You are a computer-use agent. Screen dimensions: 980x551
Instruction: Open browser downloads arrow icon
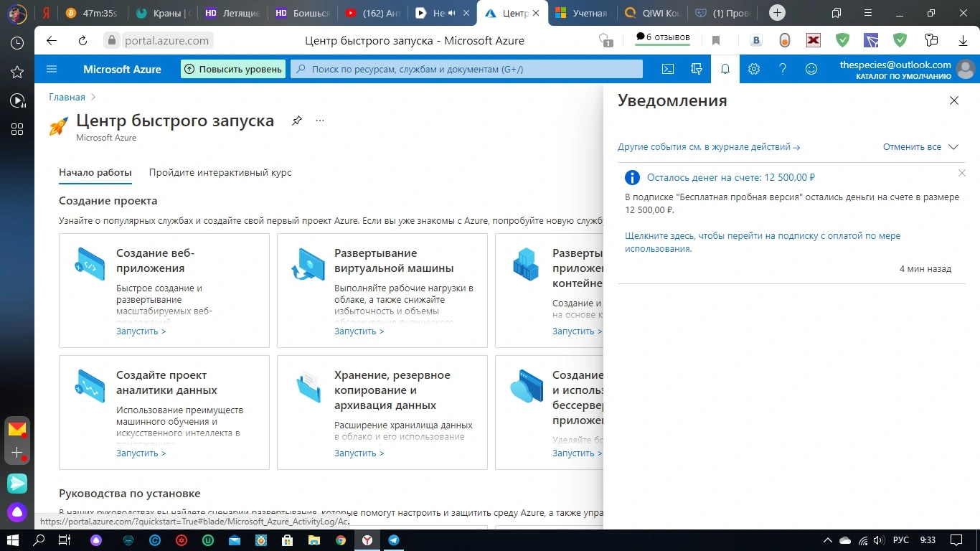963,40
